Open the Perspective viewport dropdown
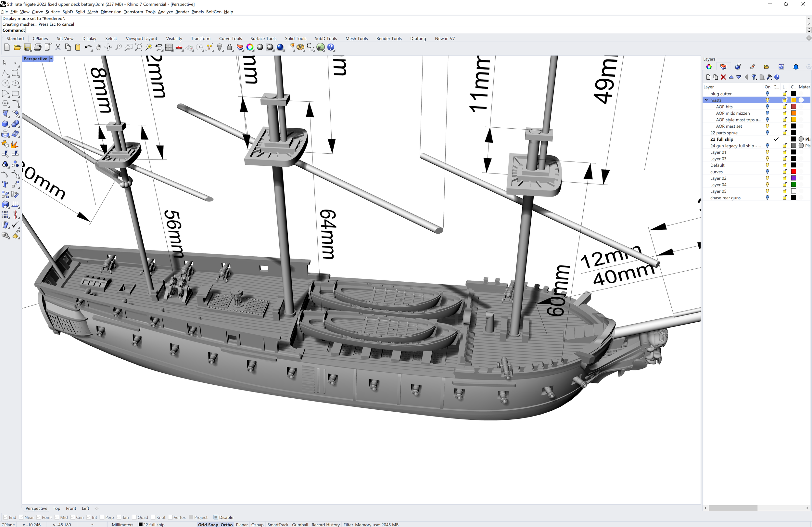The width and height of the screenshot is (812, 527). tap(51, 59)
